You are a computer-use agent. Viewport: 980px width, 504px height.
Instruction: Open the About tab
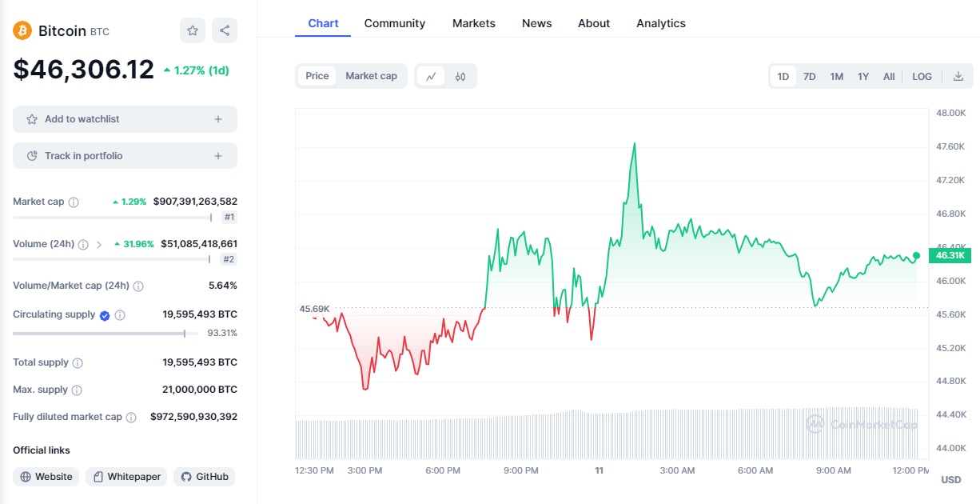pos(594,23)
